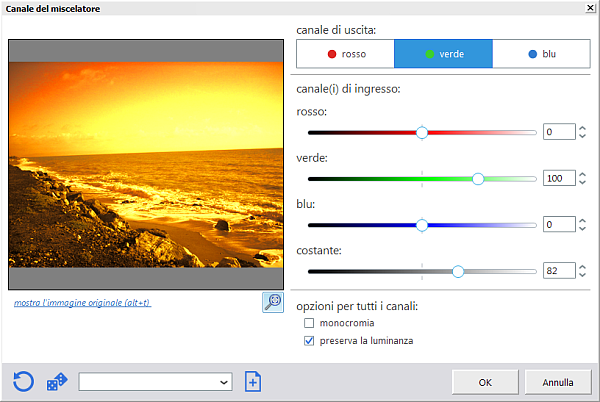Enable the monocromia checkbox
600x402 pixels.
pyautogui.click(x=308, y=324)
